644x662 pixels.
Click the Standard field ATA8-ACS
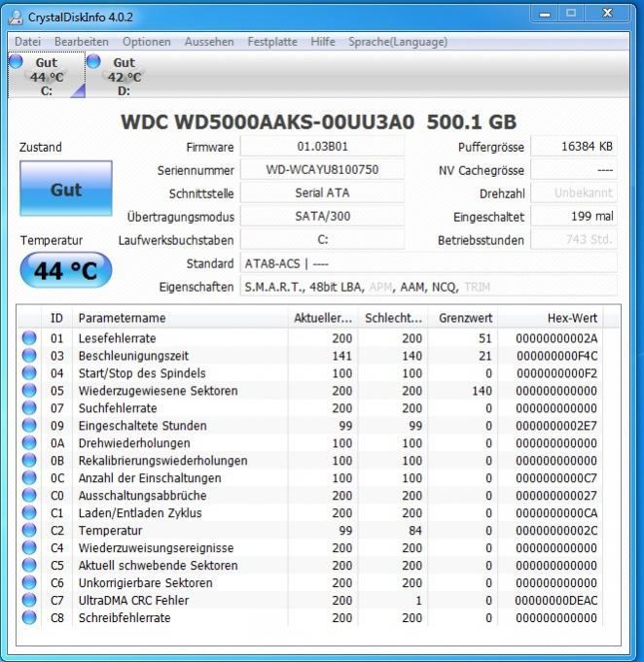pyautogui.click(x=428, y=263)
